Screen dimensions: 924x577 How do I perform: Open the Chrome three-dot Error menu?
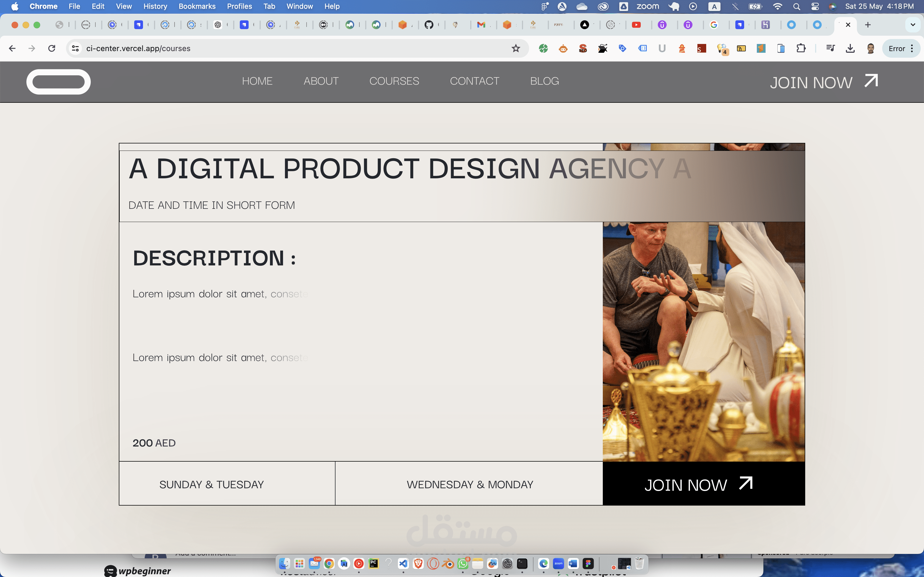tap(901, 48)
